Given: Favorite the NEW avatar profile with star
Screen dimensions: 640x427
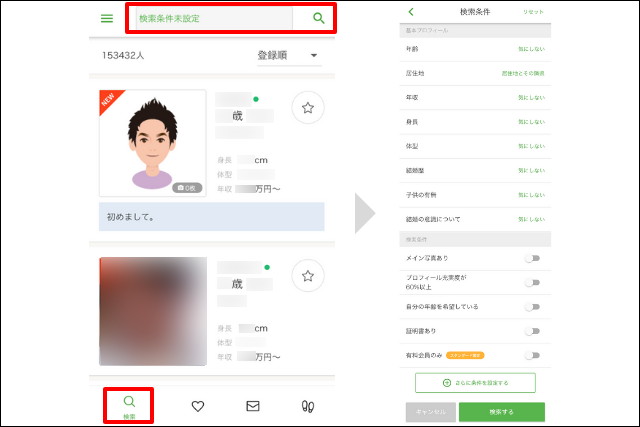Looking at the screenshot, I should pyautogui.click(x=308, y=108).
